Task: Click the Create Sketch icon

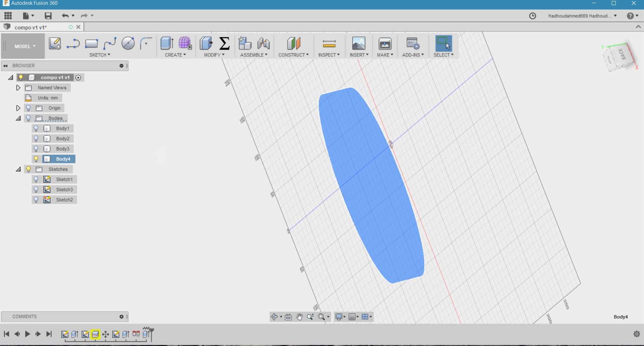Action: pos(55,43)
